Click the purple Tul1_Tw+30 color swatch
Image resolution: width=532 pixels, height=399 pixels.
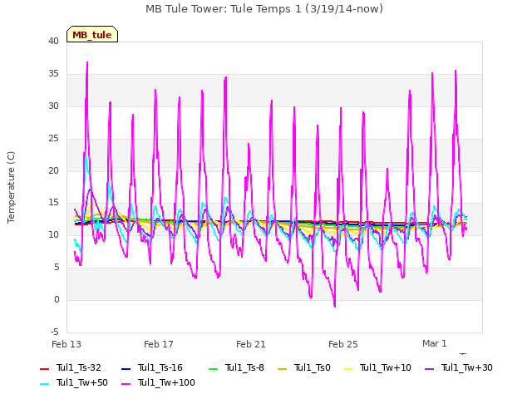tap(429, 369)
